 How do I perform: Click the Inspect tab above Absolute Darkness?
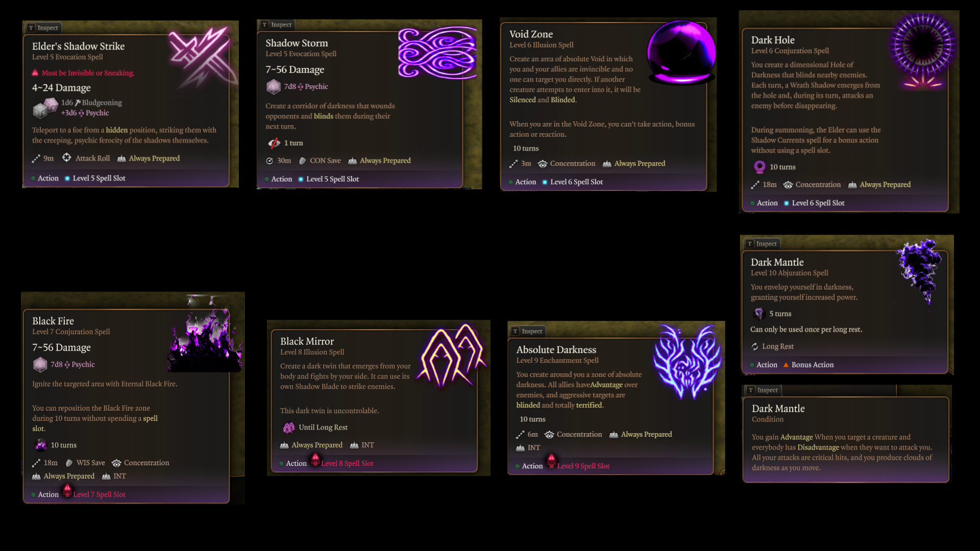point(528,331)
